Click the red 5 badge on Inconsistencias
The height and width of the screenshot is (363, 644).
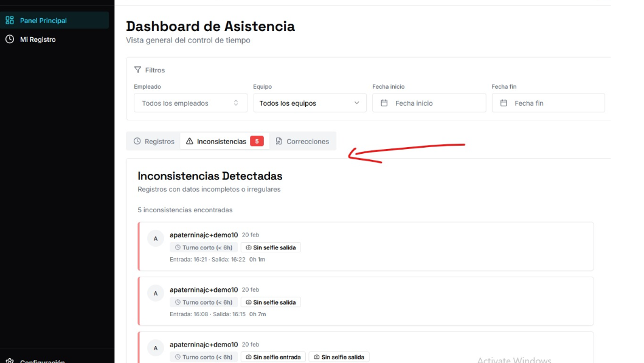point(257,142)
